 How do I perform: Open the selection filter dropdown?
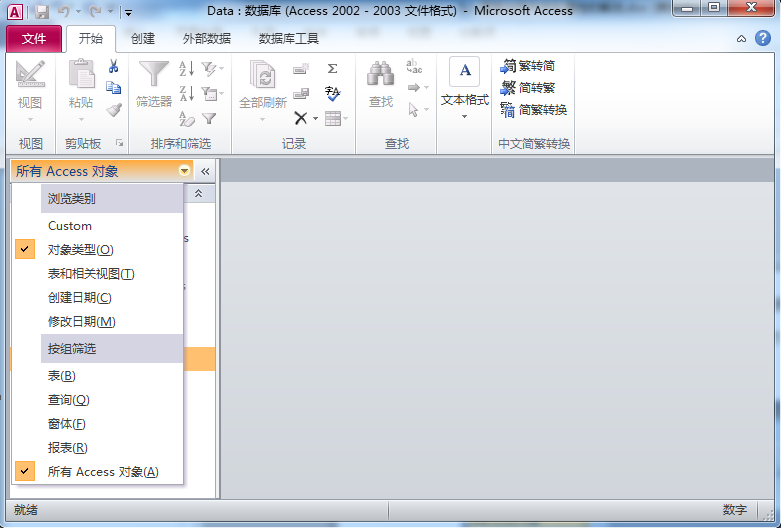pyautogui.click(x=213, y=69)
